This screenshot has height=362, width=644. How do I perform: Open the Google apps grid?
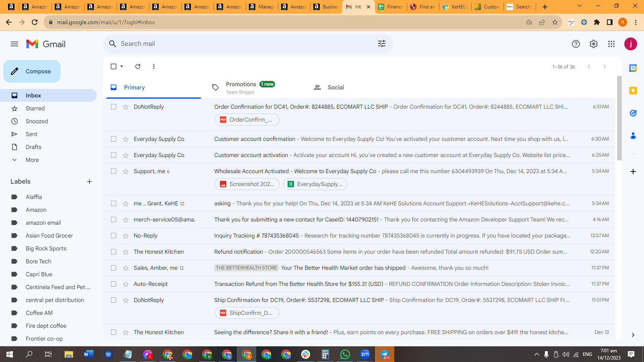[611, 44]
